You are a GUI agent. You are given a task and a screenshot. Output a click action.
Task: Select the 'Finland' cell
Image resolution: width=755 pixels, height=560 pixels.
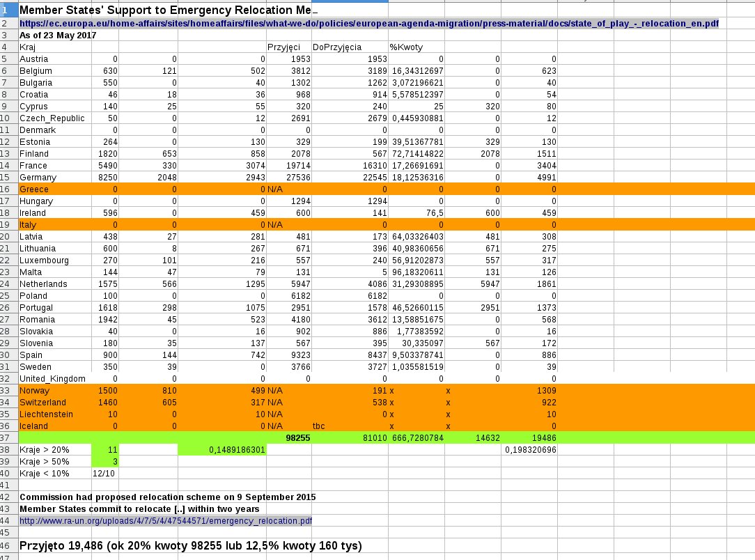coord(56,154)
